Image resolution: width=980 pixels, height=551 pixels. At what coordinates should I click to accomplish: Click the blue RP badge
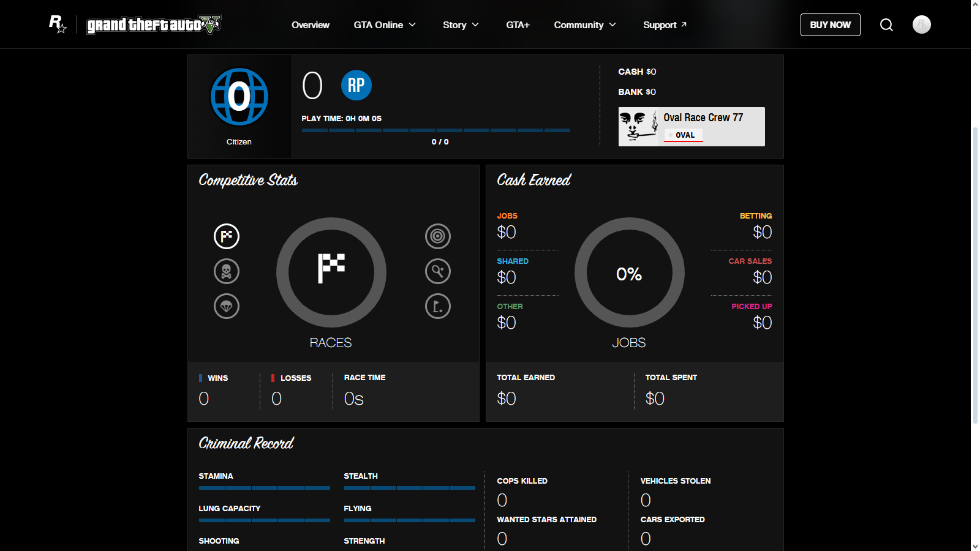[356, 85]
